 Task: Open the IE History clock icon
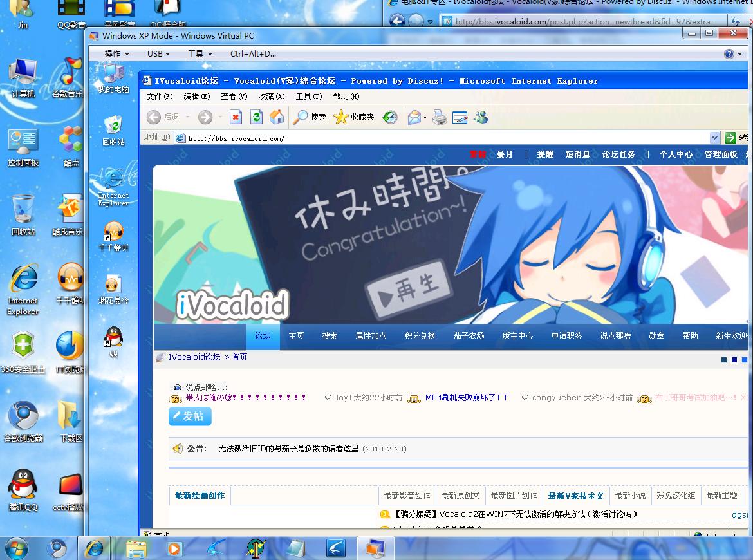click(390, 117)
